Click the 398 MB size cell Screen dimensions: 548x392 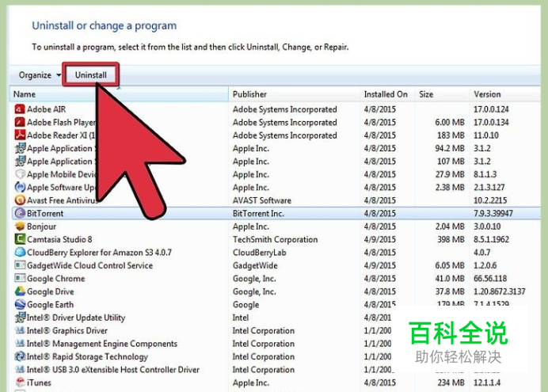coord(451,239)
